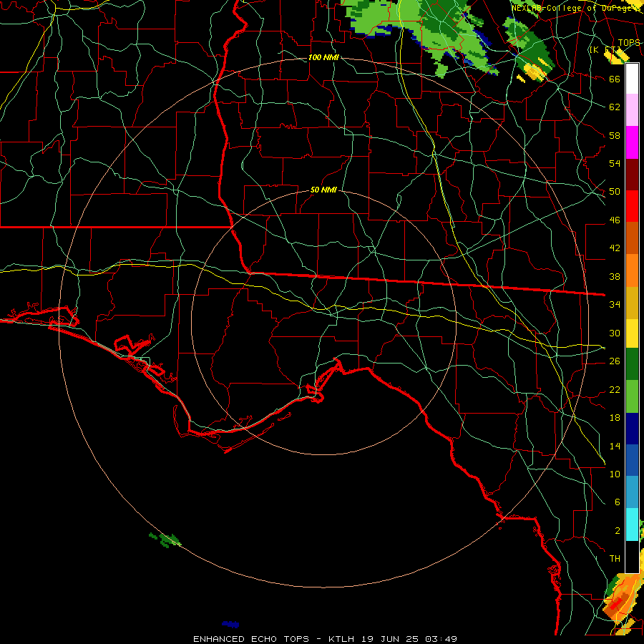Click the "6" legend value
This screenshot has height=644, width=644.
[617, 502]
